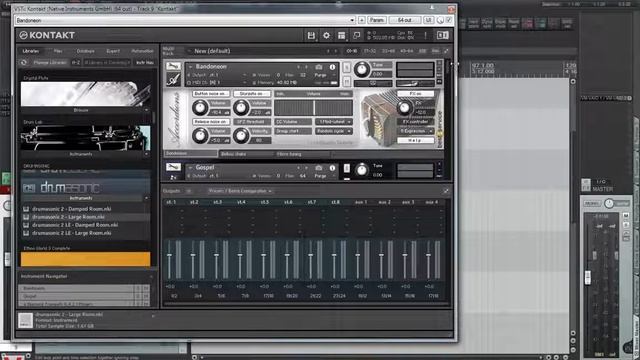Open the 11 Expression FX controller dropdown

click(x=416, y=131)
